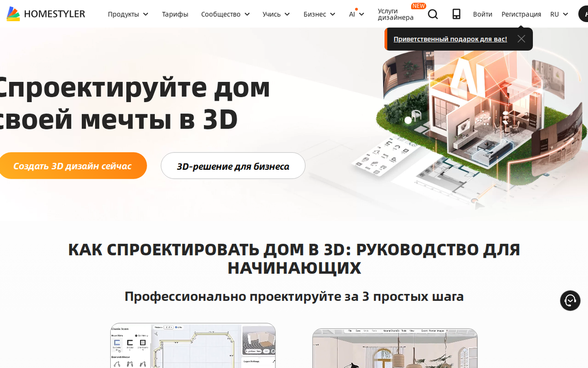This screenshot has height=368, width=588.
Task: Open the RU language selector
Action: tap(559, 14)
